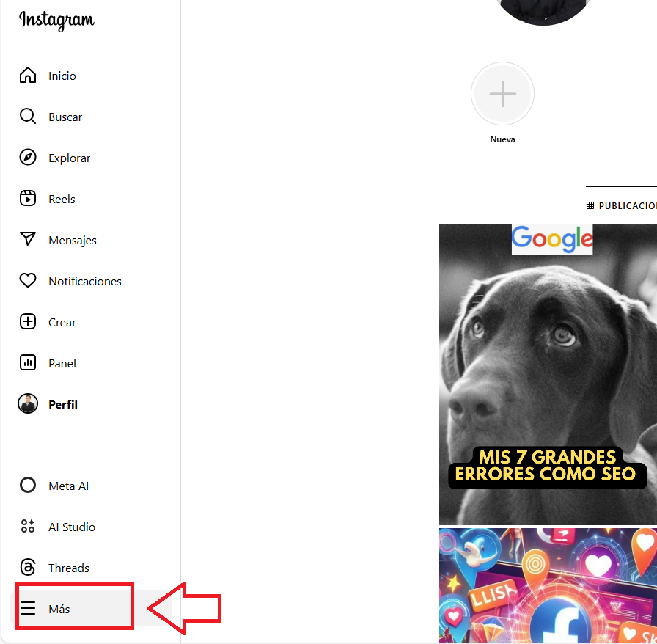The width and height of the screenshot is (657, 644).
Task: Open search via Buscar magnifier icon
Action: (28, 117)
